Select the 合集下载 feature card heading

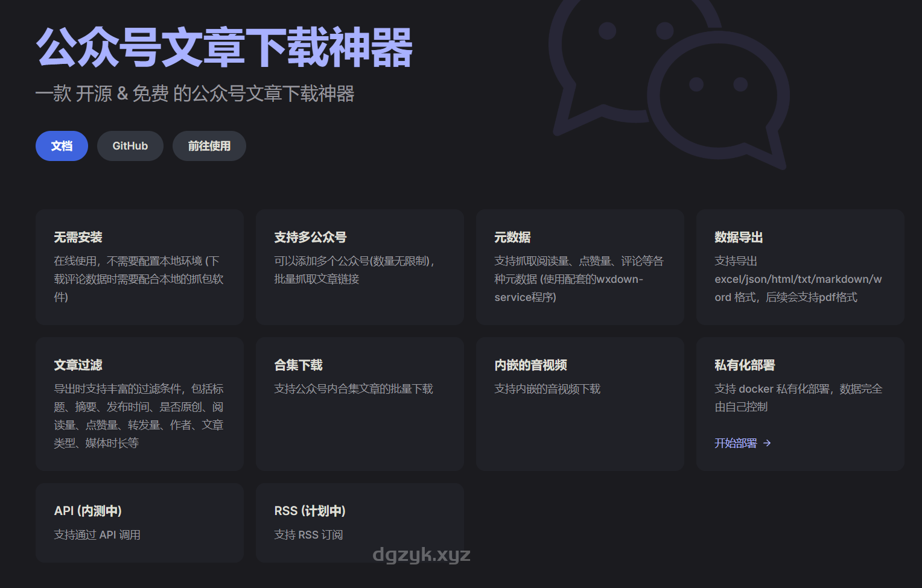(298, 365)
